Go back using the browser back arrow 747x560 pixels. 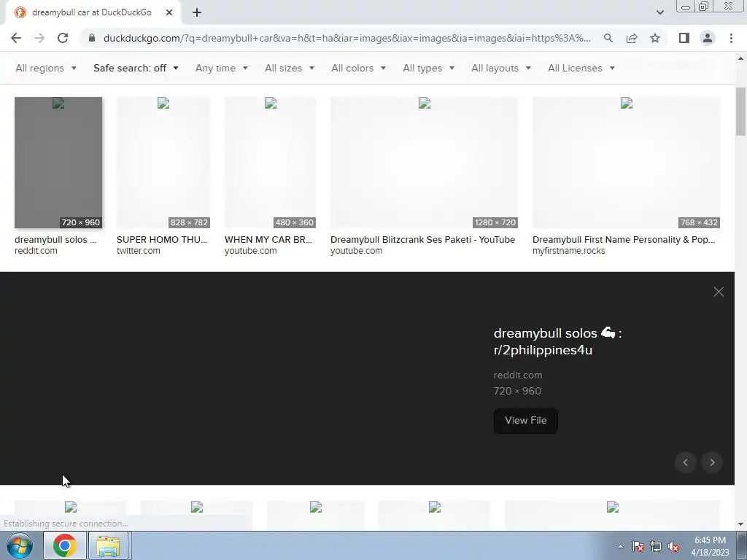click(x=16, y=38)
